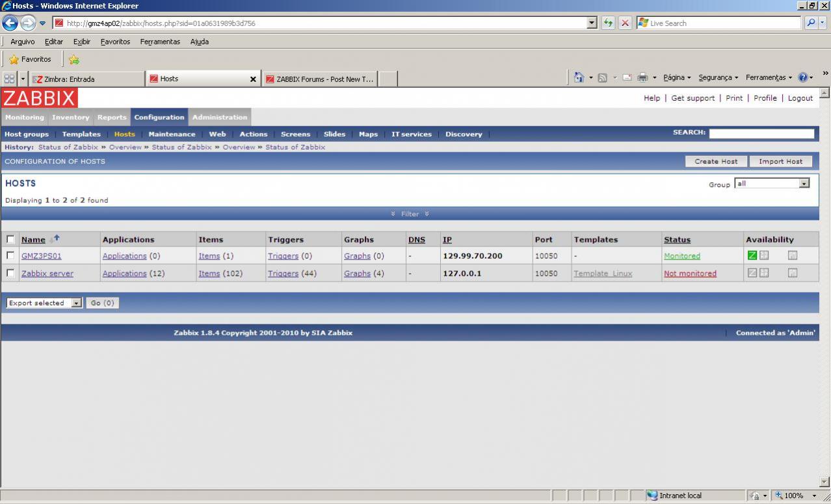Expand the address bar URL history dropdown
The height and width of the screenshot is (504, 831).
click(x=592, y=23)
